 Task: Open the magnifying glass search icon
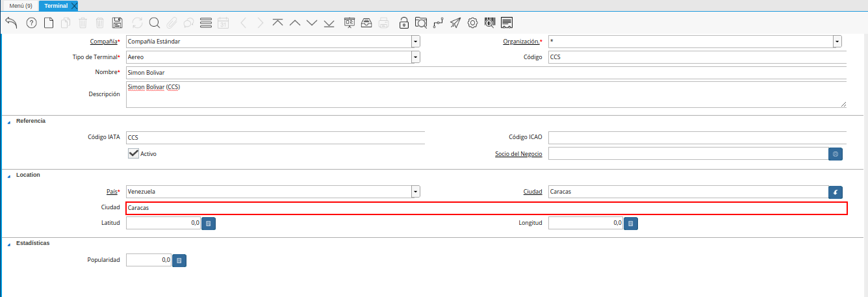pos(155,23)
